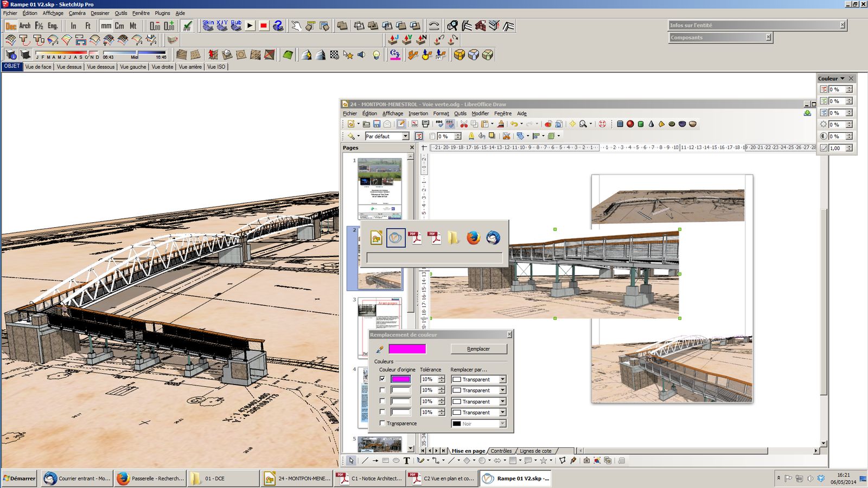This screenshot has width=868, height=488.
Task: Select the 'Cm' units button in SketchUp
Action: (x=119, y=25)
